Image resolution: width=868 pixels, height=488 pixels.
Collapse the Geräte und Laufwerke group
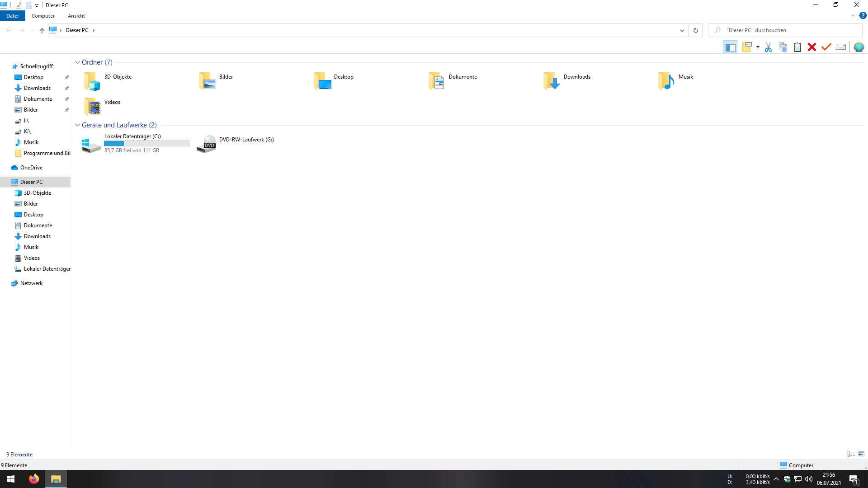click(77, 125)
